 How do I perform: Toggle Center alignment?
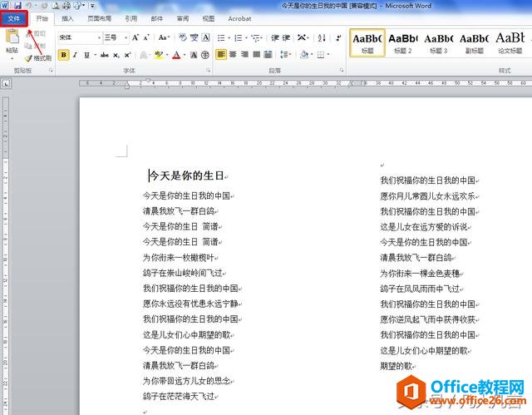coord(233,54)
